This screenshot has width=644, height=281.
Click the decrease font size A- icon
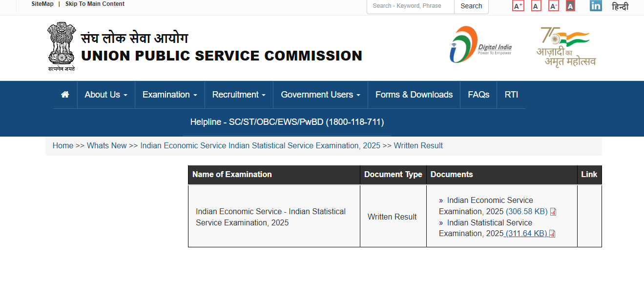554,6
